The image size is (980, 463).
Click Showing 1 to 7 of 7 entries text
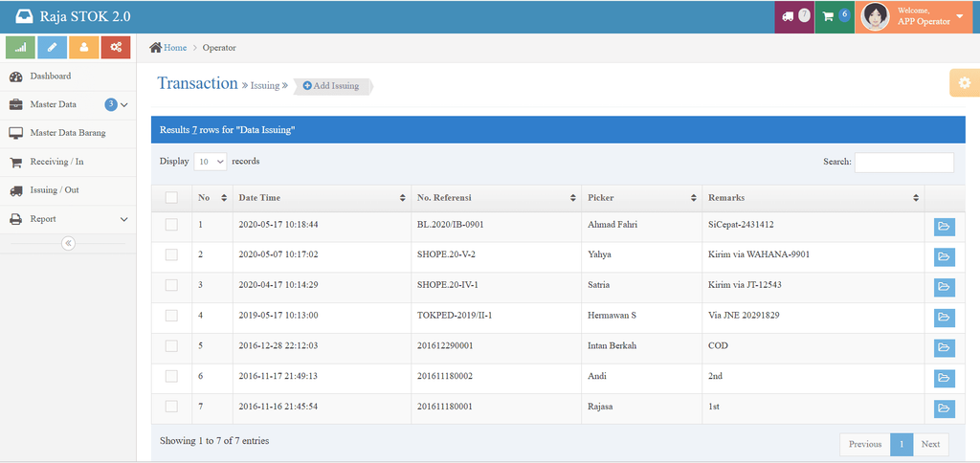[x=214, y=440]
